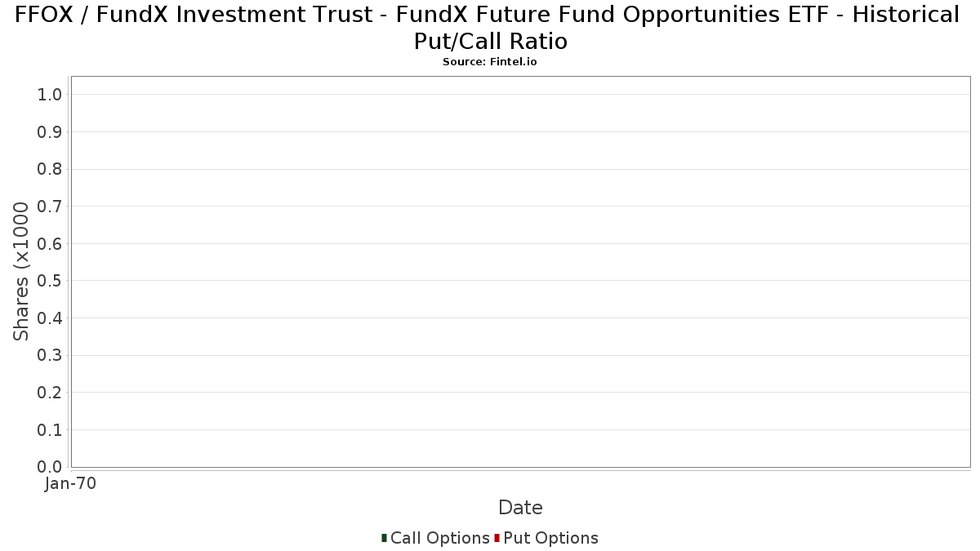
Task: Click the empty plot area center
Action: (x=521, y=272)
